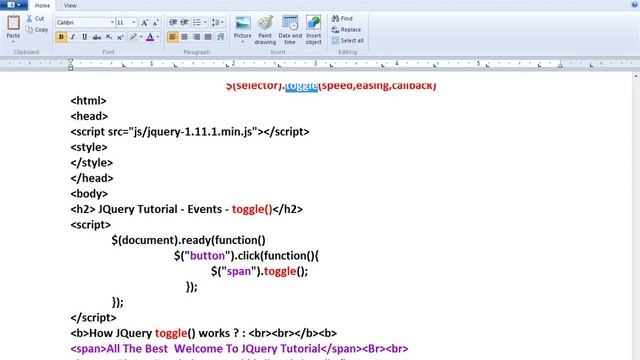Open Replace dialog

346,29
